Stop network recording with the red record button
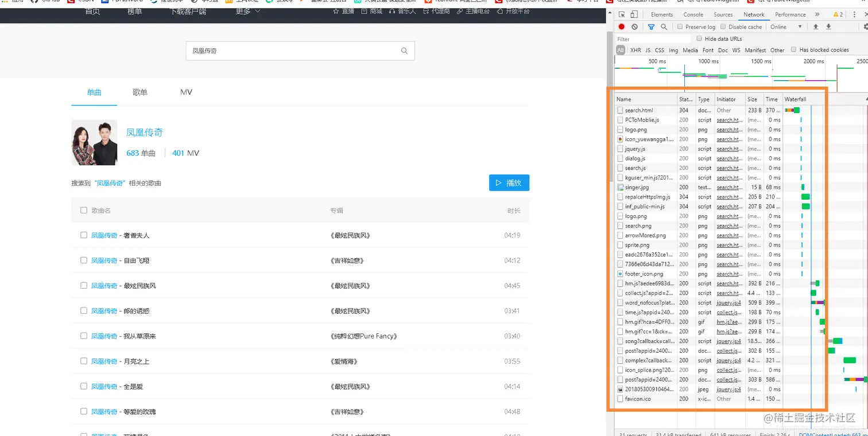 point(622,27)
